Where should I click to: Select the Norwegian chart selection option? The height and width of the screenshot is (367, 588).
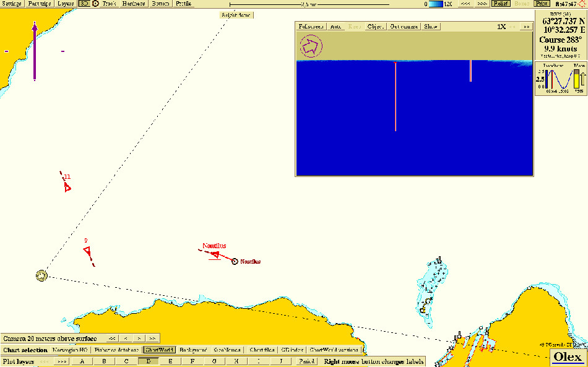coord(70,350)
